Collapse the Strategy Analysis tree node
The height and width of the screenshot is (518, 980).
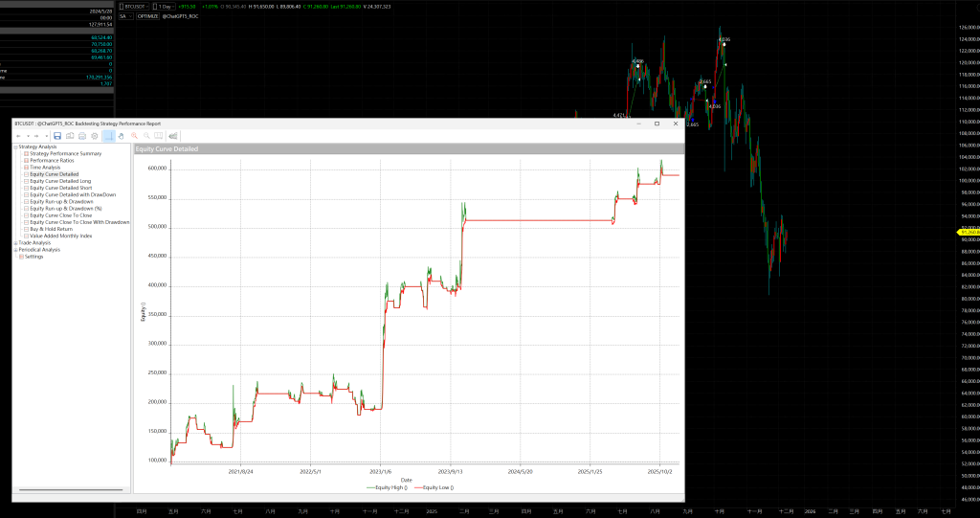tap(15, 146)
